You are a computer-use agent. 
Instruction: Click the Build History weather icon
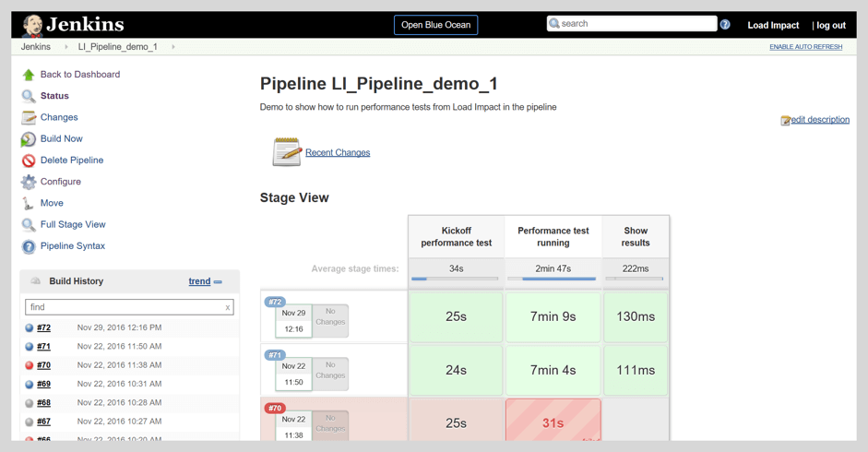[x=35, y=280]
